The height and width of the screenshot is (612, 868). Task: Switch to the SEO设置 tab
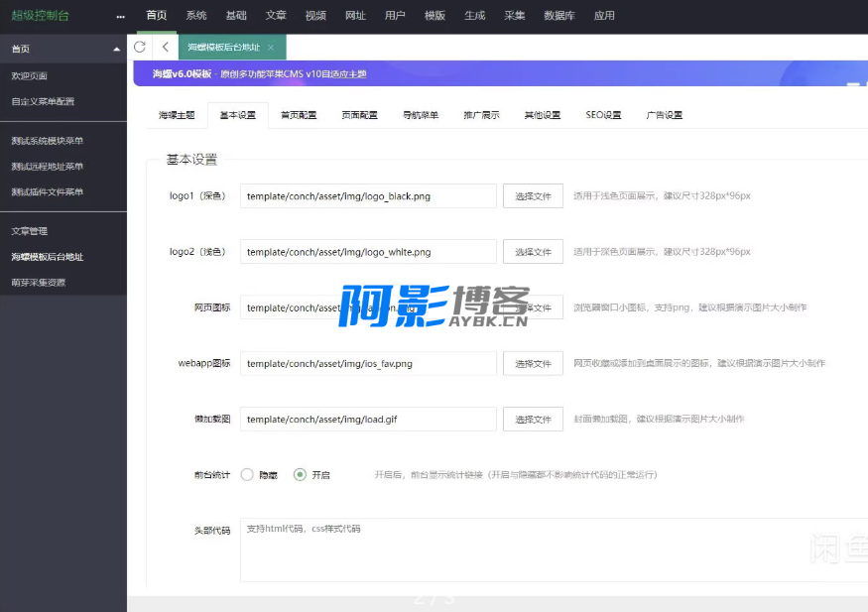603,115
